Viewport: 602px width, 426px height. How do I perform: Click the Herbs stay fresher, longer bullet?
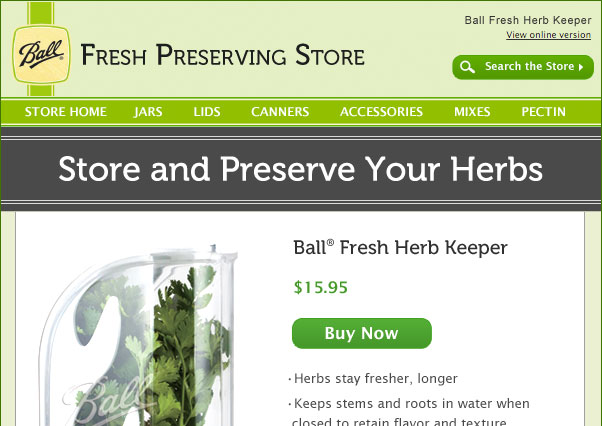pos(373,379)
